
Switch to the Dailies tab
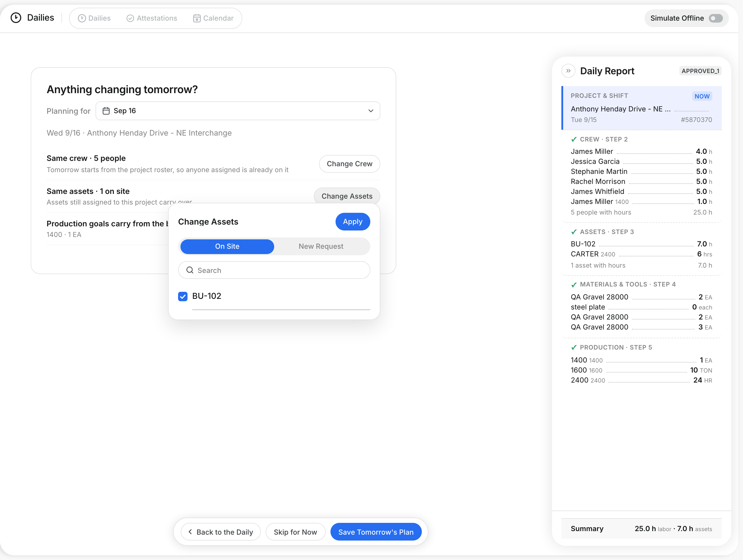94,18
